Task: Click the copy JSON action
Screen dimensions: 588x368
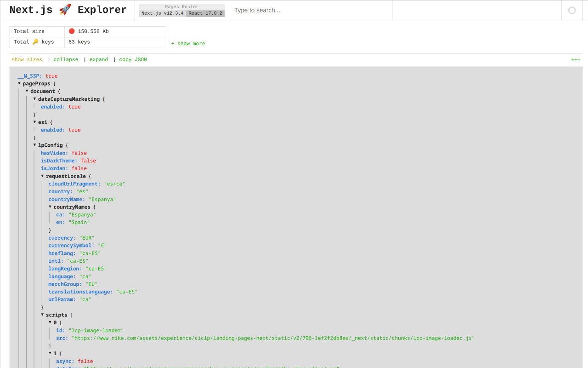Action: pyautogui.click(x=133, y=59)
